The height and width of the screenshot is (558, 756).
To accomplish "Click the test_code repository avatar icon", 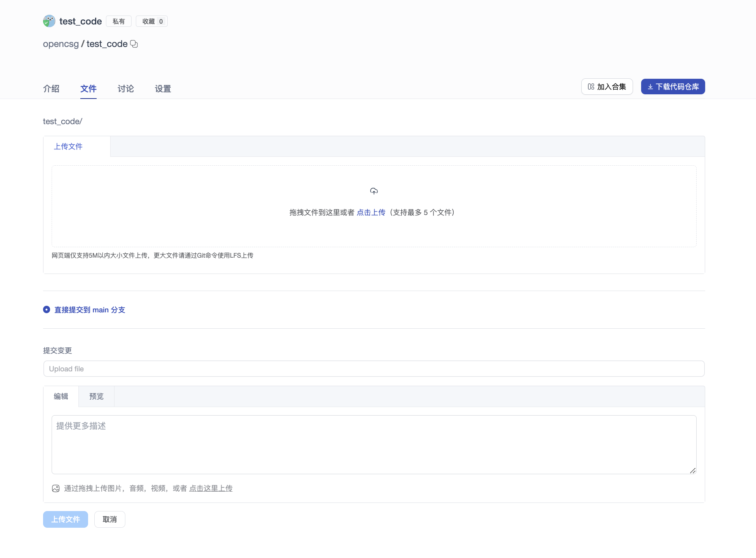I will [49, 21].
